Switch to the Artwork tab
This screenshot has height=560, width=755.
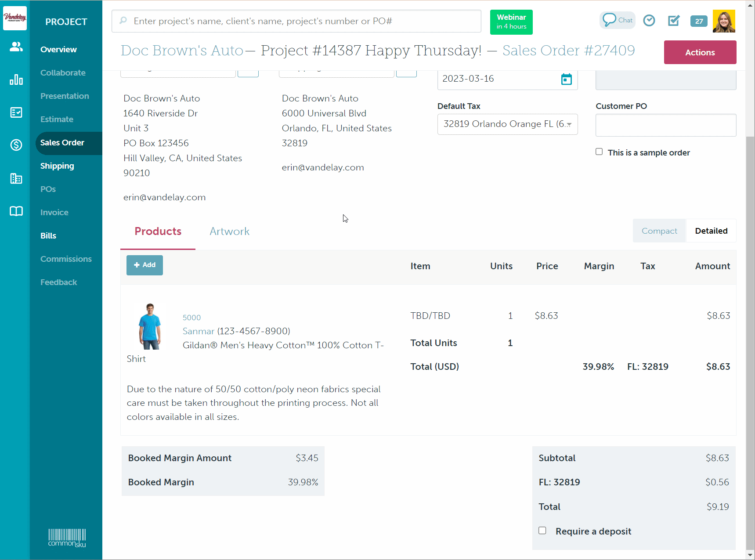[x=229, y=231]
